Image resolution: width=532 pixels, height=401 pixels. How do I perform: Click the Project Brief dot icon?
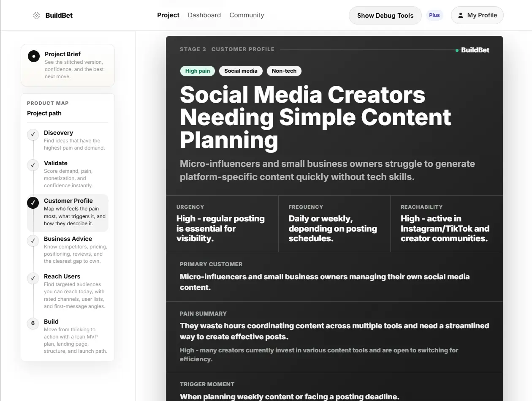point(34,56)
